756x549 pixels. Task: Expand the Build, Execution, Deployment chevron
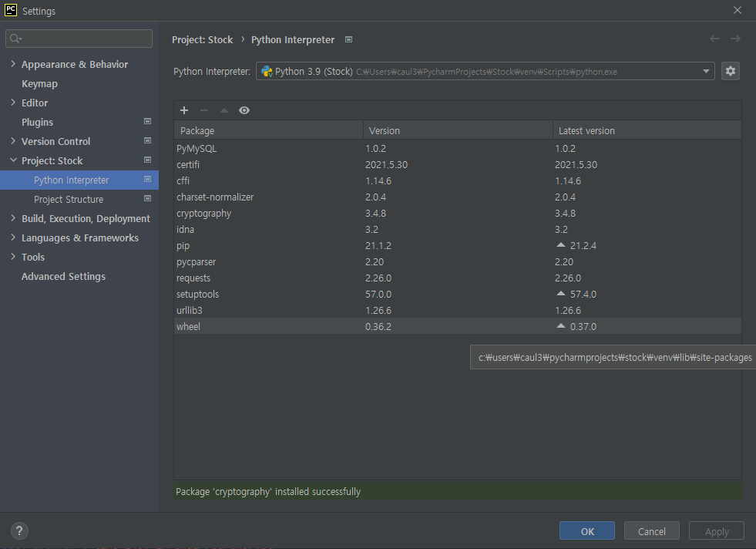click(x=13, y=218)
